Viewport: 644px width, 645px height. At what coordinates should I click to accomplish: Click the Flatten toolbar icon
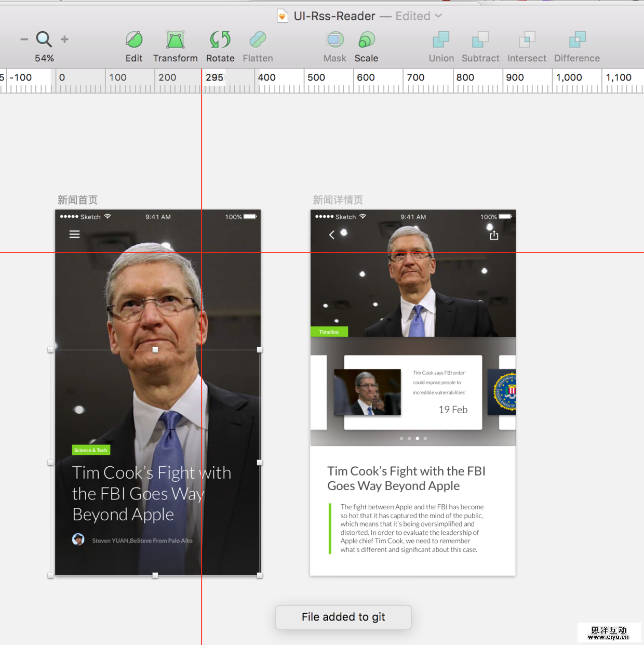click(x=258, y=40)
